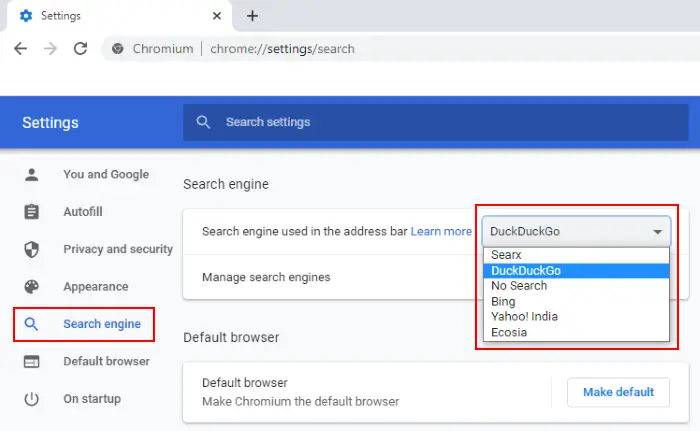Choose Searx from the dropdown list

click(x=576, y=255)
